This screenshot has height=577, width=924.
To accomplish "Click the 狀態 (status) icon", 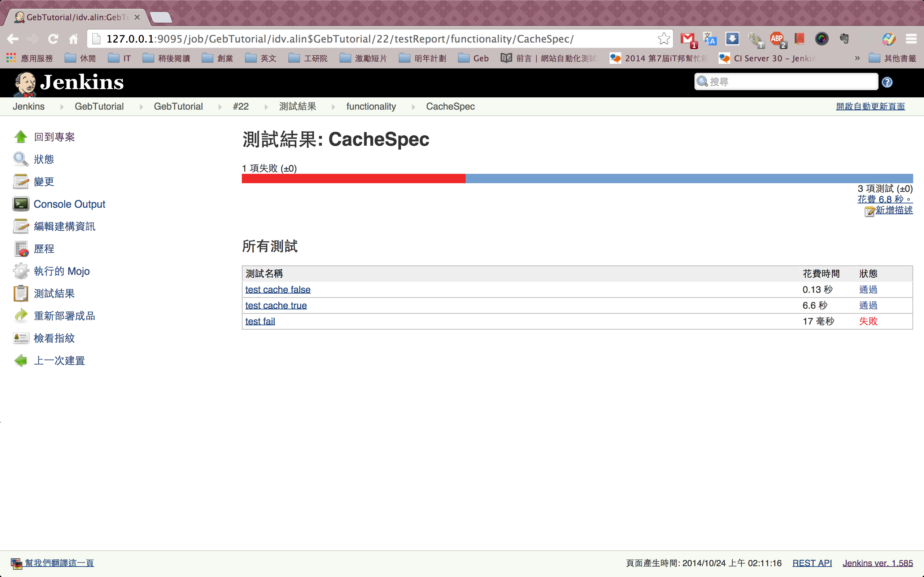I will pos(20,159).
